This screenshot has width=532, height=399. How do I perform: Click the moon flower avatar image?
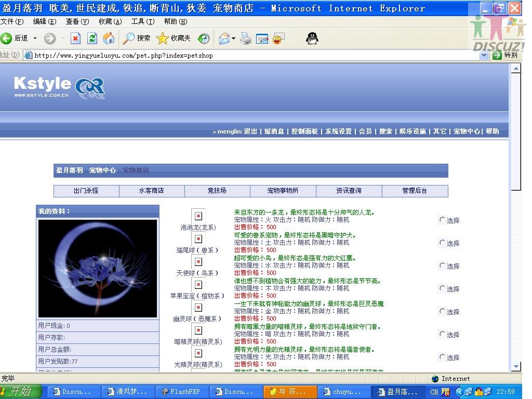pos(98,269)
